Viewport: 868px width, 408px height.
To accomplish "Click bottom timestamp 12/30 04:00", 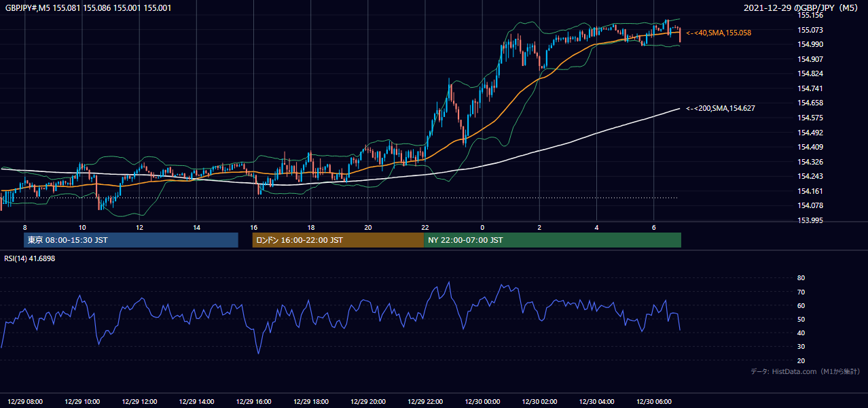I will click(597, 402).
